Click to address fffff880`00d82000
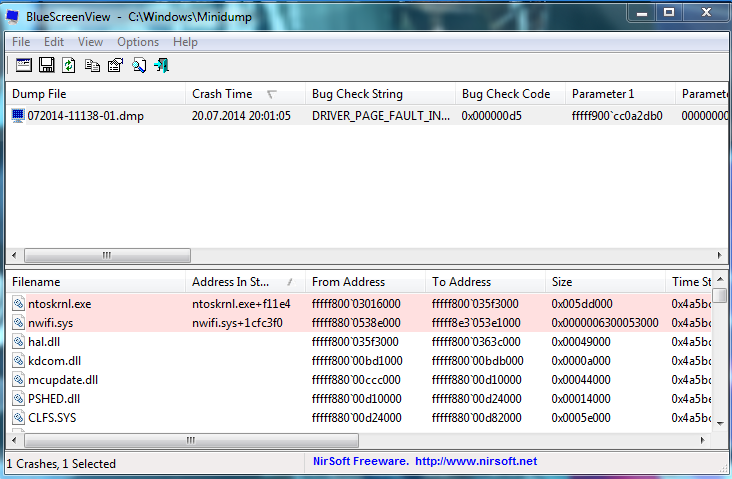 click(476, 418)
